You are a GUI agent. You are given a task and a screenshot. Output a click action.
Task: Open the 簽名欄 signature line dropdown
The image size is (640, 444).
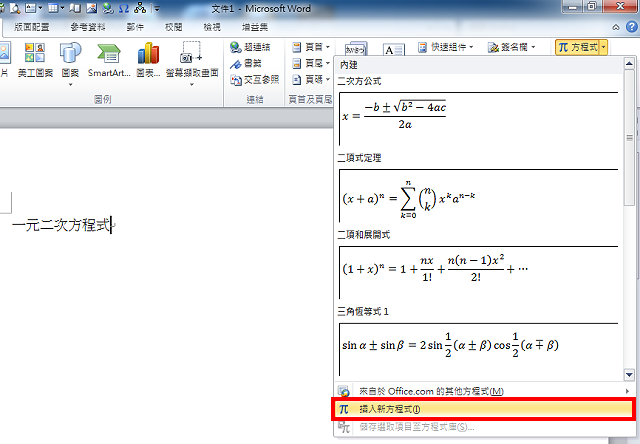pos(511,47)
